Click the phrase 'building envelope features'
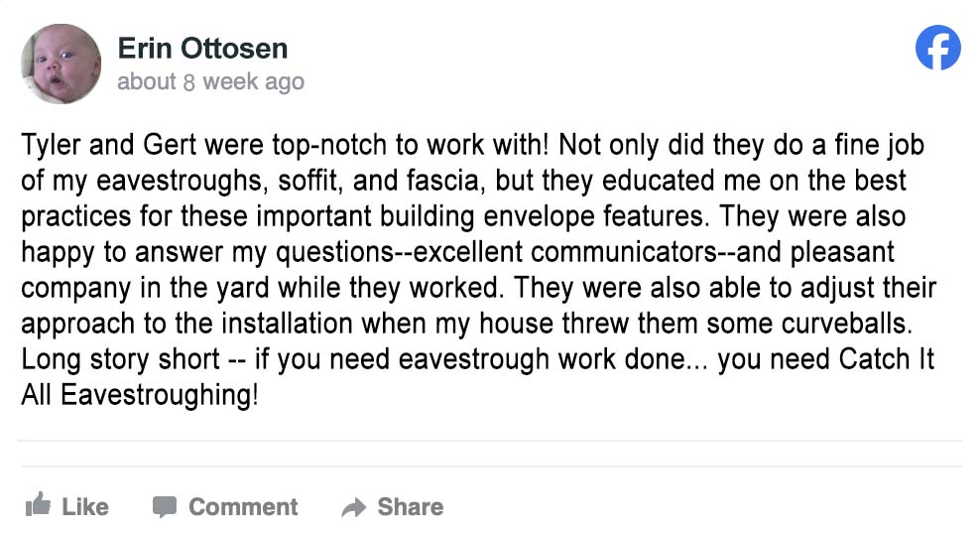Image resolution: width=980 pixels, height=534 pixels. 545,216
